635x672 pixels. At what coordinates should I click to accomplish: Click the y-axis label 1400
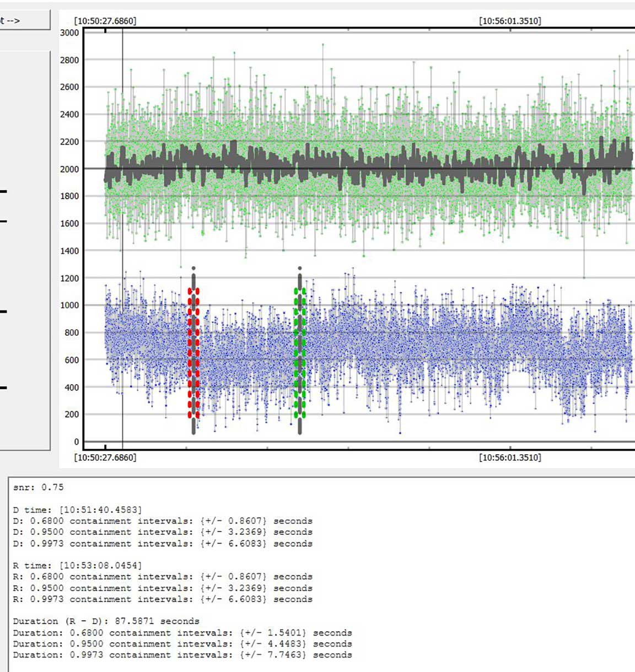click(x=69, y=251)
